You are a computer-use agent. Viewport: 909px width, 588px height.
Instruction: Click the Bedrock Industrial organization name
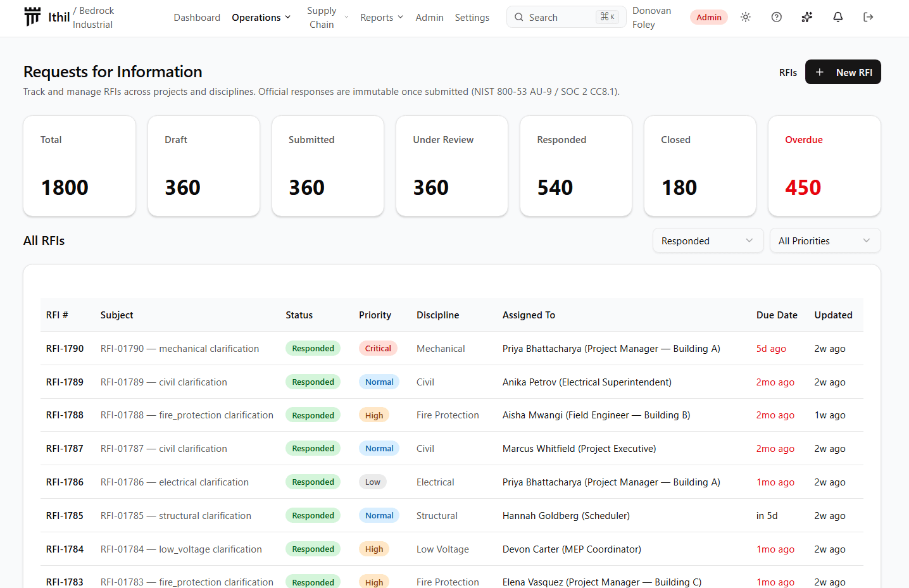93,18
